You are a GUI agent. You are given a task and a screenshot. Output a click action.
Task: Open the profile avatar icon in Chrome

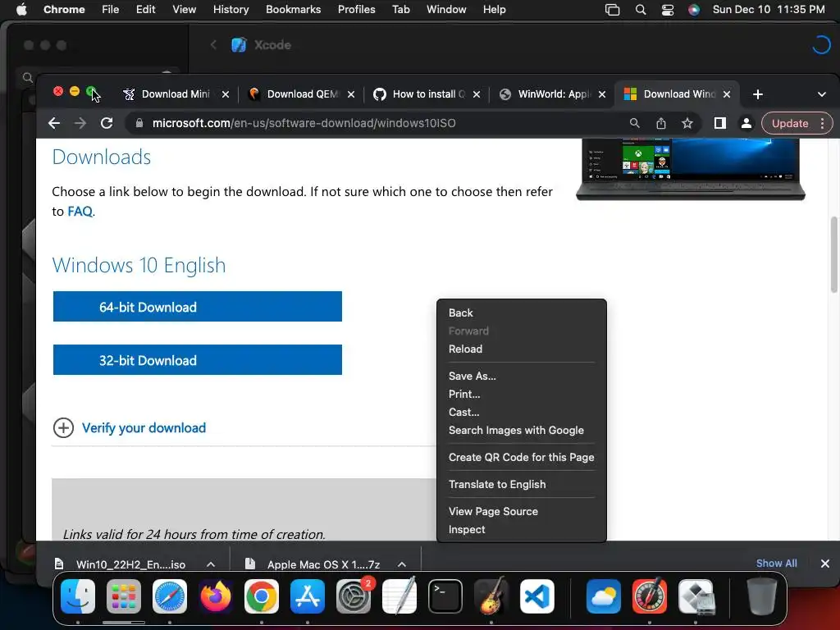[x=746, y=123]
